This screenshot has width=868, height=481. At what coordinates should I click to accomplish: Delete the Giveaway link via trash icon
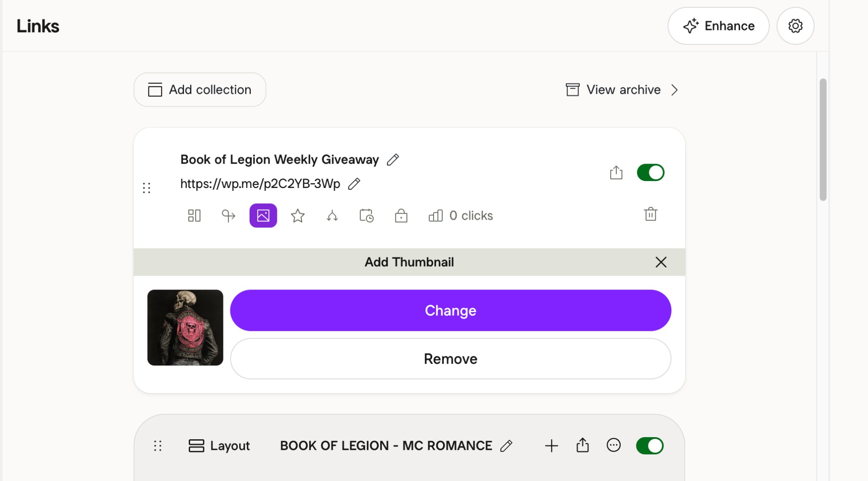[x=651, y=214]
